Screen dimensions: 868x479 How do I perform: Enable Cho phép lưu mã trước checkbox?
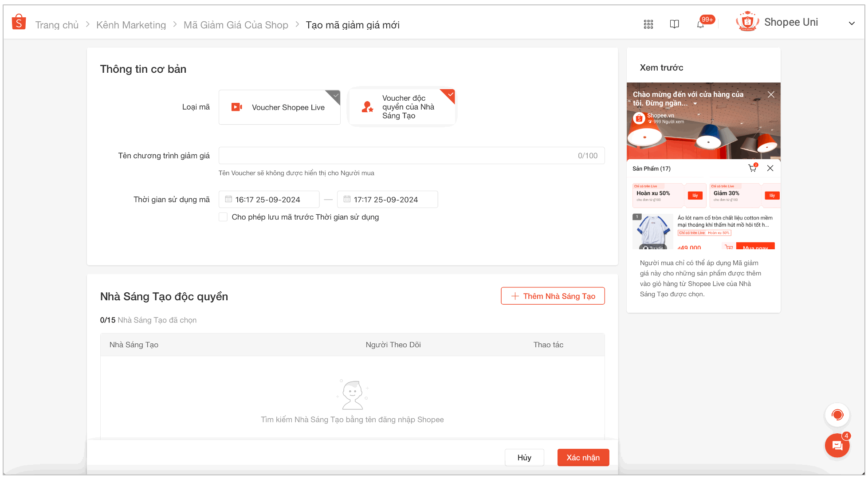tap(223, 217)
